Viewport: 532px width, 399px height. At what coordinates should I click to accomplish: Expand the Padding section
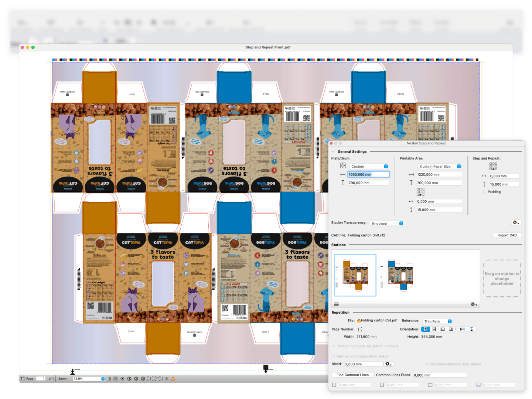484,192
